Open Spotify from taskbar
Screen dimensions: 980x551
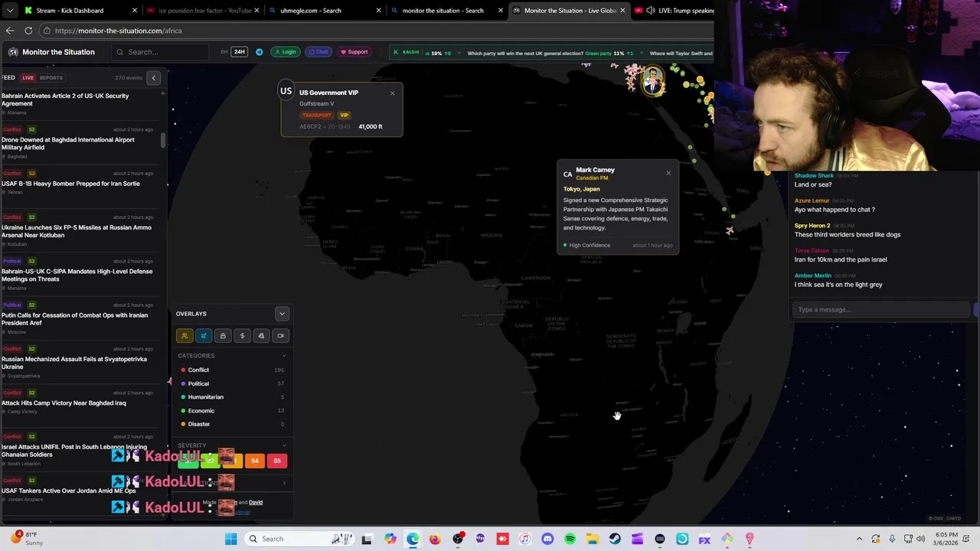570,539
